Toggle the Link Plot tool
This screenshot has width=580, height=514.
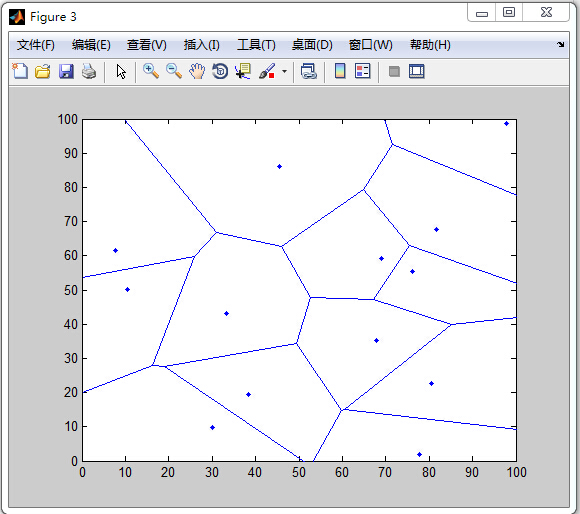point(308,71)
